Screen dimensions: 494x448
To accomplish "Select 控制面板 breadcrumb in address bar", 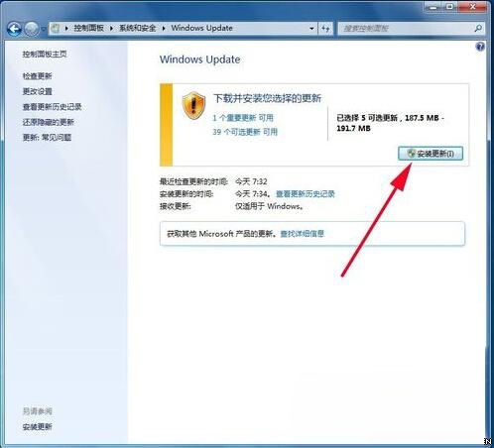I will 88,28.
